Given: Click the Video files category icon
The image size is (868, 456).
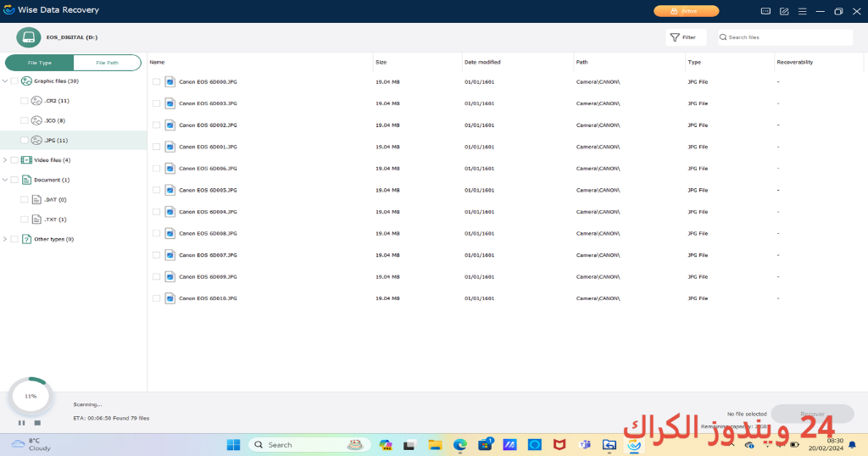Looking at the screenshot, I should click(x=26, y=160).
